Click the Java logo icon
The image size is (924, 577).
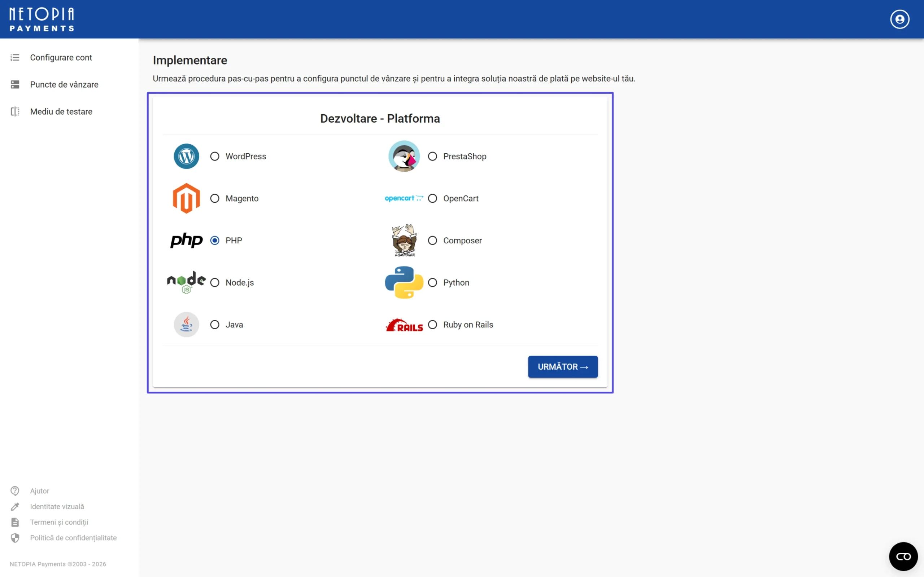click(x=186, y=324)
